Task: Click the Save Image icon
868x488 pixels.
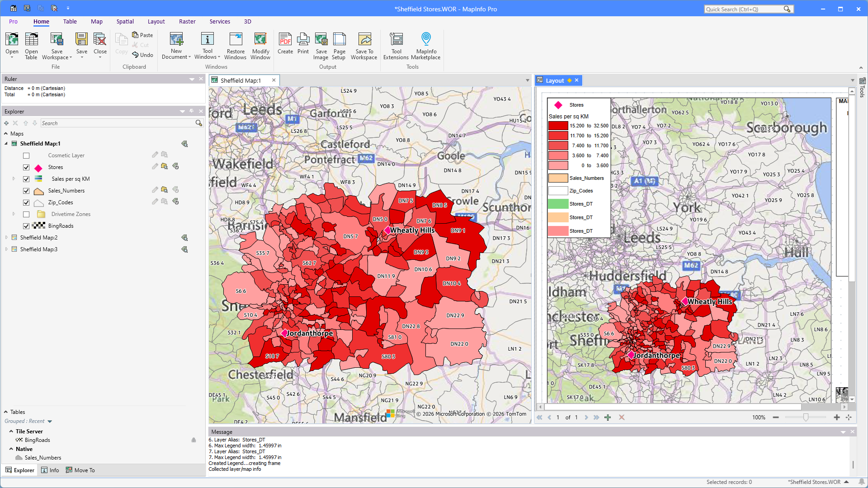Action: [321, 40]
